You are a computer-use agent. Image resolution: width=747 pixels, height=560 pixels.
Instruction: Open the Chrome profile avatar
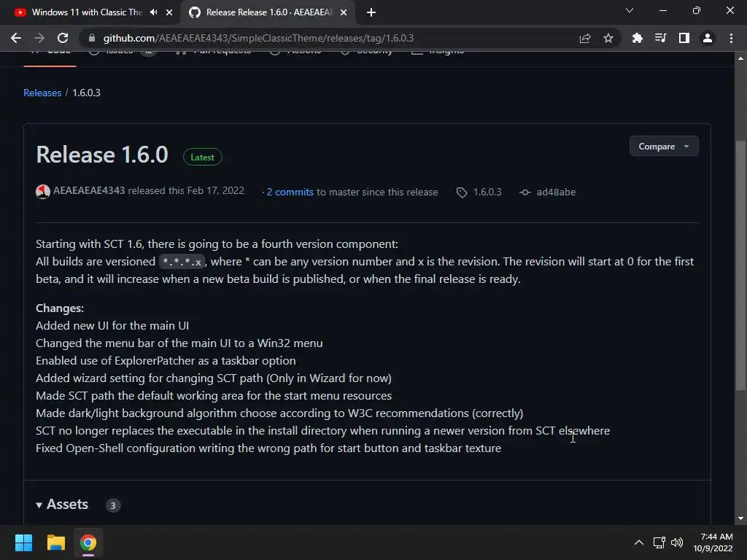708,38
